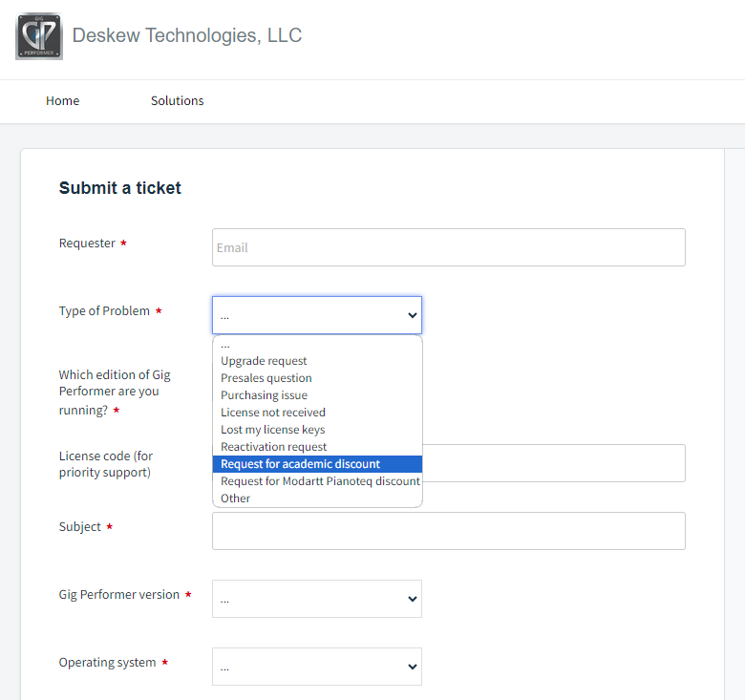745x700 pixels.
Task: Click the Gig Performer logo icon
Action: tap(39, 36)
